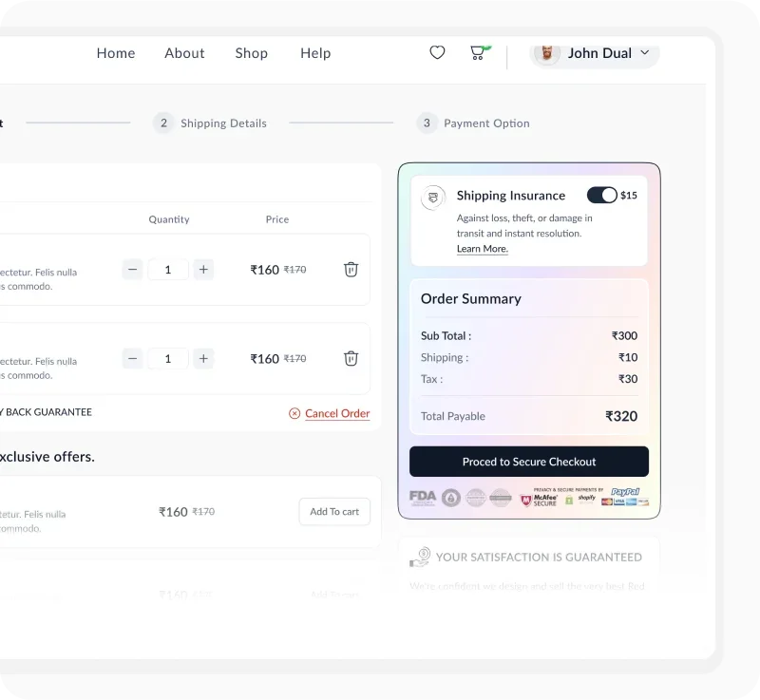Click the Total Payable ₹320 amount

621,416
